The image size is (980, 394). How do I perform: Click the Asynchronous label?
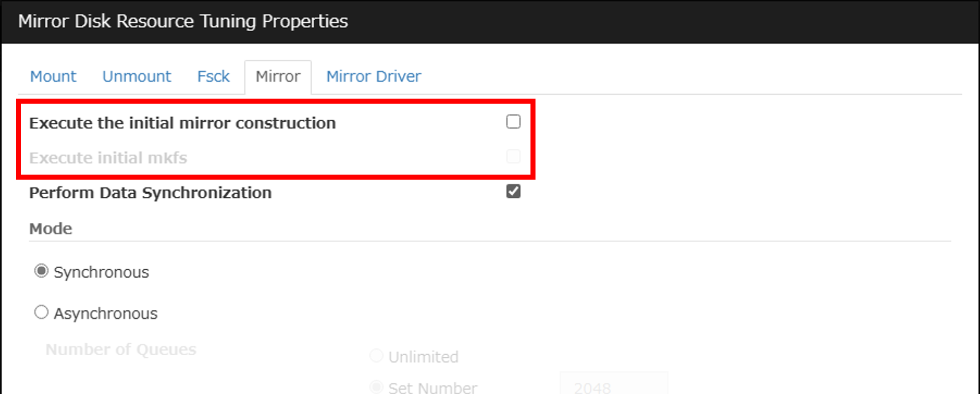(106, 312)
